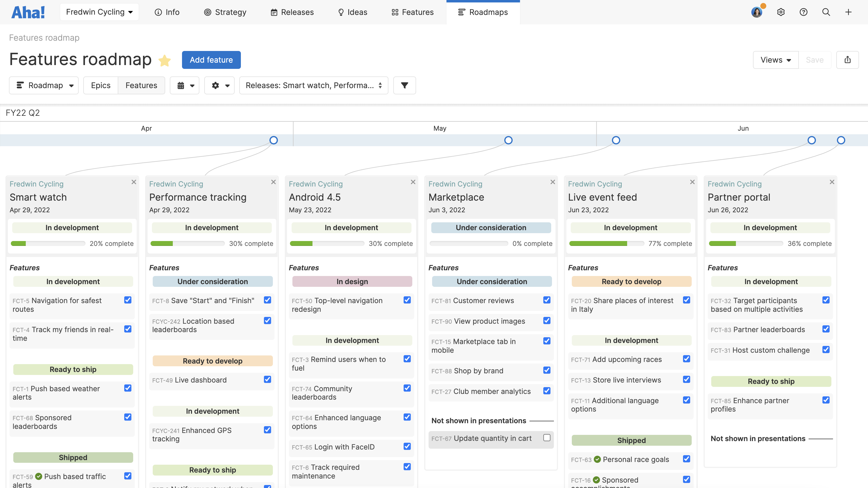Viewport: 868px width, 488px height.
Task: Open workspace settings gear in top bar
Action: coord(781,12)
